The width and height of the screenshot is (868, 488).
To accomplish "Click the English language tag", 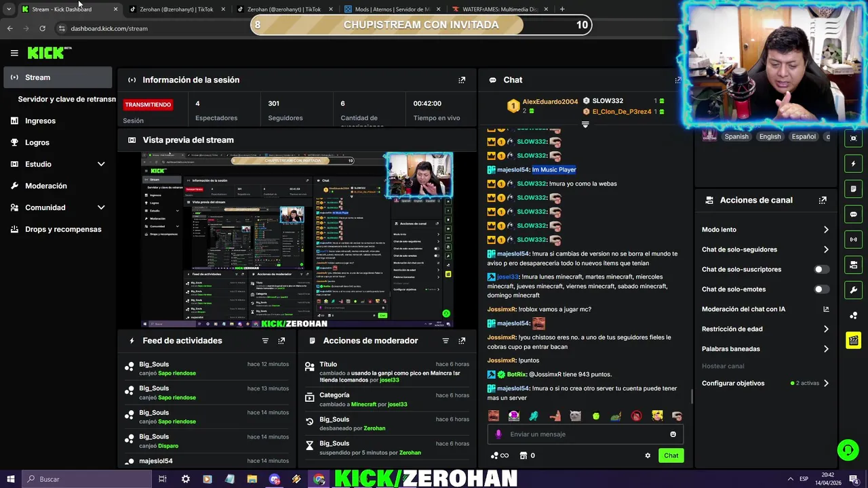I will 770,136.
